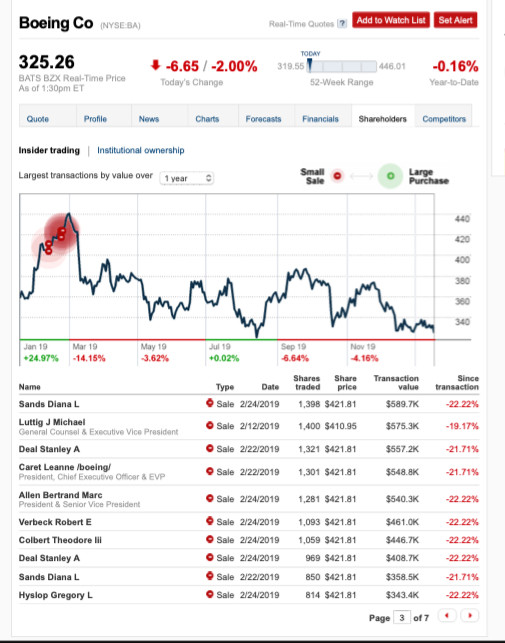Click the Small Sale red legend icon
This screenshot has width=505, height=643.
click(337, 176)
